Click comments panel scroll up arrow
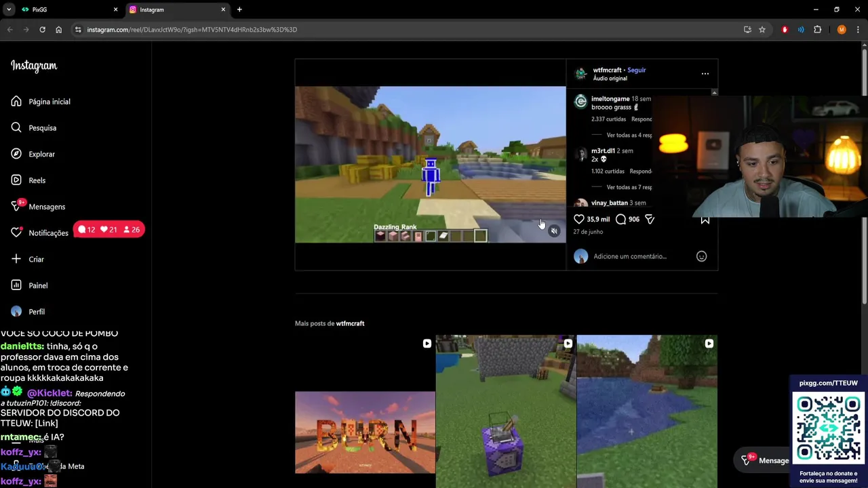Viewport: 868px width, 488px height. point(714,92)
